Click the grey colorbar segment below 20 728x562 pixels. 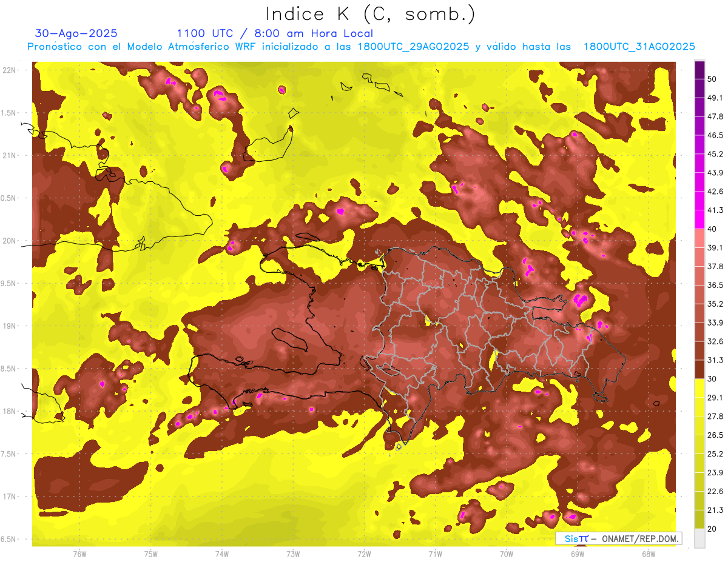tap(699, 538)
